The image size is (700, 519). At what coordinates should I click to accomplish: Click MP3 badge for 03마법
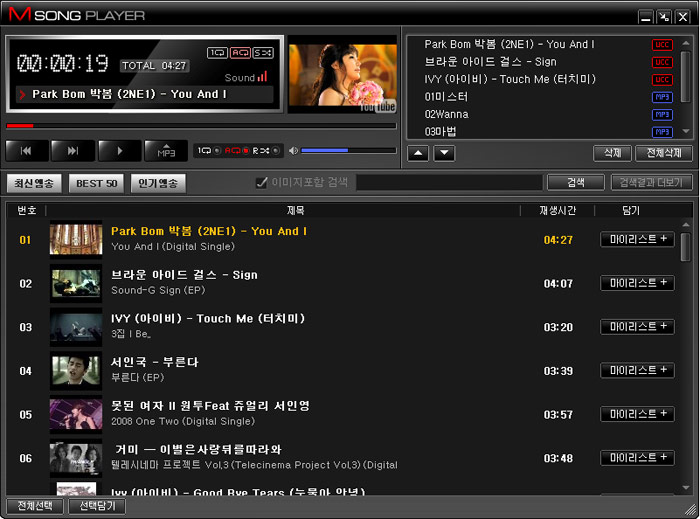coord(662,132)
